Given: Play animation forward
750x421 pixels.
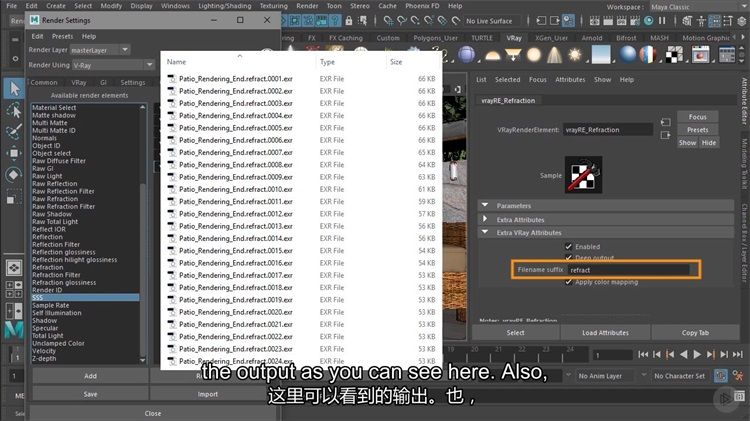Looking at the screenshot, I should (x=697, y=355).
